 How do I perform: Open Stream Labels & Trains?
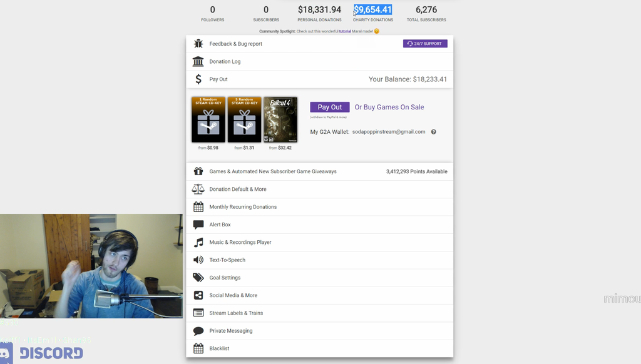pyautogui.click(x=320, y=313)
